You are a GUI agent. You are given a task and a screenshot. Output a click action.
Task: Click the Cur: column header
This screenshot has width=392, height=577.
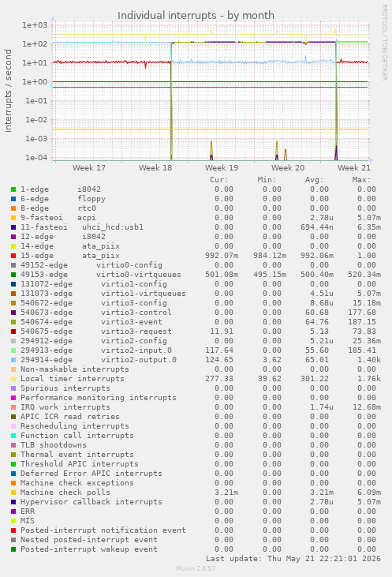[x=219, y=180]
